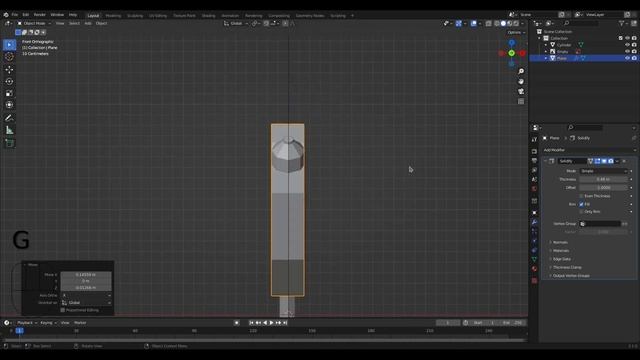Enable the Only Rim checkbox
This screenshot has width=640, height=360.
click(x=581, y=212)
